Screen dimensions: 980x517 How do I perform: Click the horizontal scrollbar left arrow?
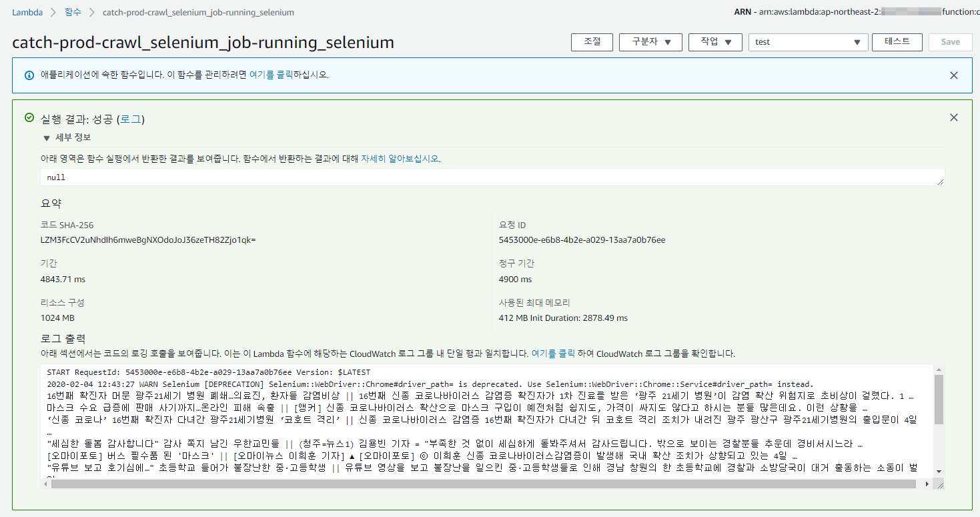(45, 484)
